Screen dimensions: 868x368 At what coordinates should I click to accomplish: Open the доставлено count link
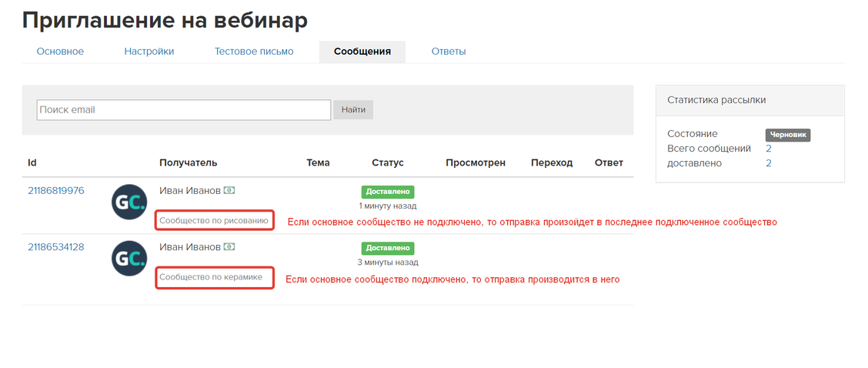[x=769, y=163]
